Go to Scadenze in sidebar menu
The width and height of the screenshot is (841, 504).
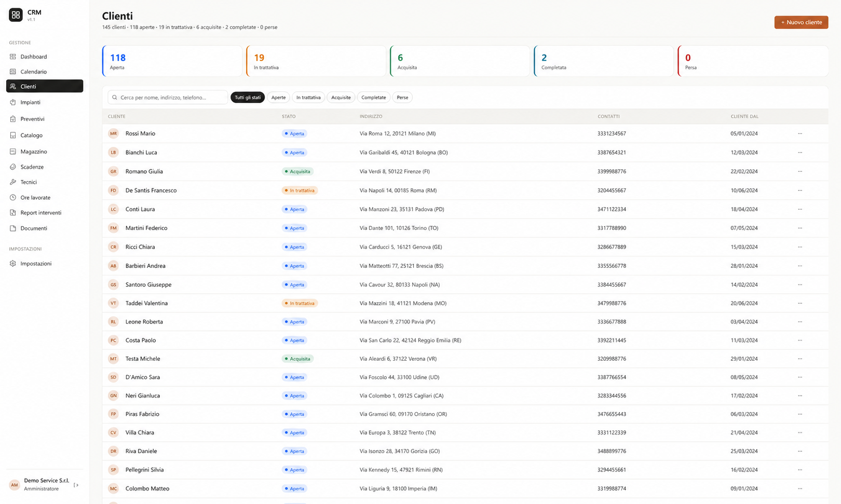[x=45, y=167]
